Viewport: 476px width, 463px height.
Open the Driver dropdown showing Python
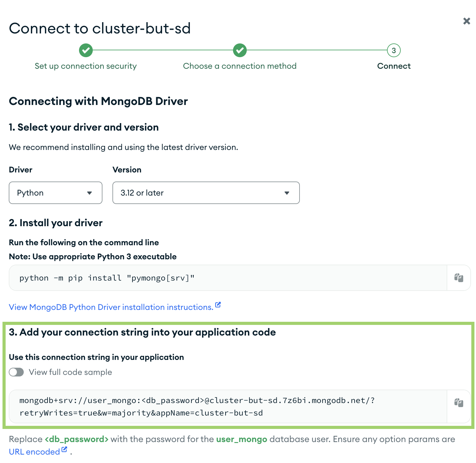coord(56,193)
